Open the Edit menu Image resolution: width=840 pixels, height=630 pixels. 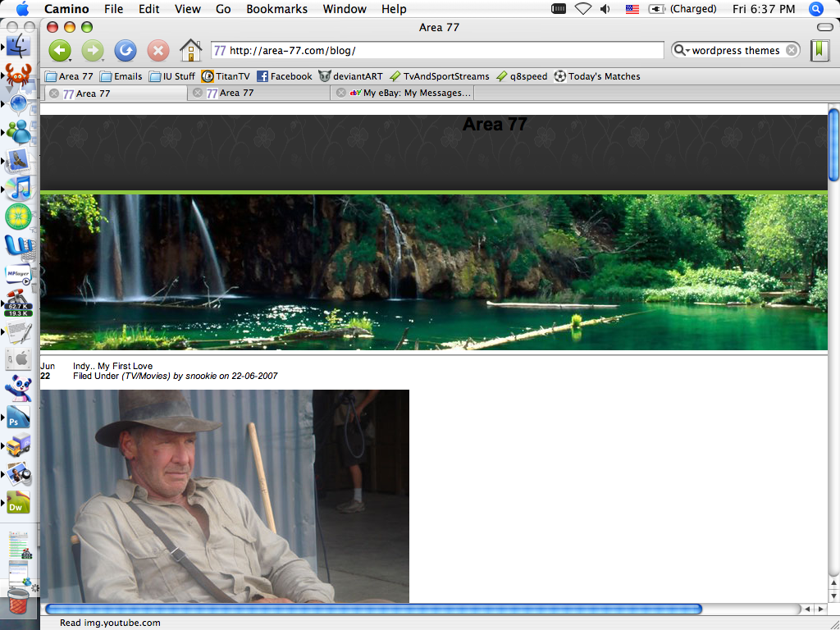[x=149, y=8]
